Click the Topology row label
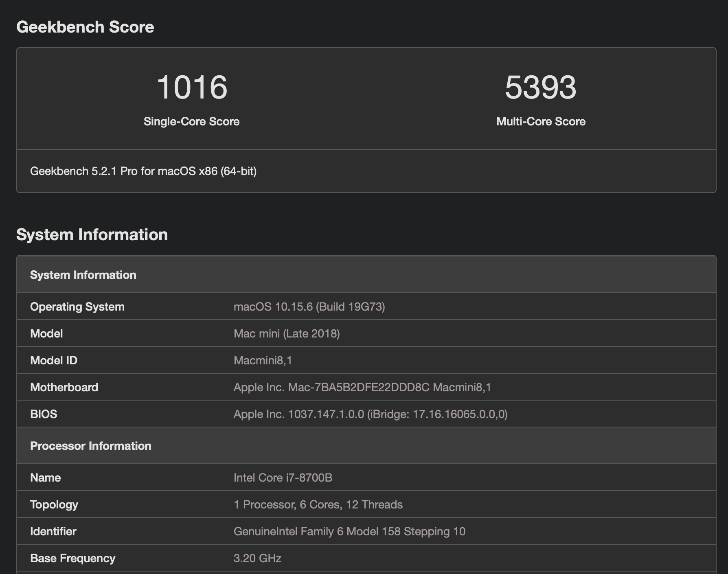The width and height of the screenshot is (728, 574). 54,504
